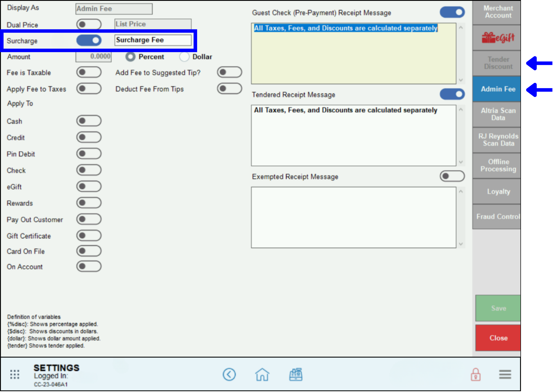Go to home screen via house icon

coord(262,374)
